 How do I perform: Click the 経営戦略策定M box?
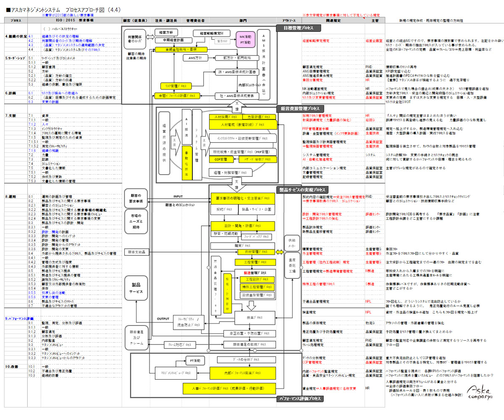coord(213,33)
